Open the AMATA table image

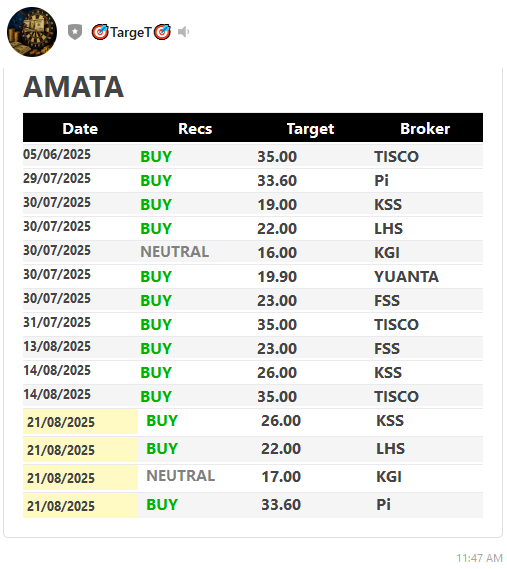(253, 301)
